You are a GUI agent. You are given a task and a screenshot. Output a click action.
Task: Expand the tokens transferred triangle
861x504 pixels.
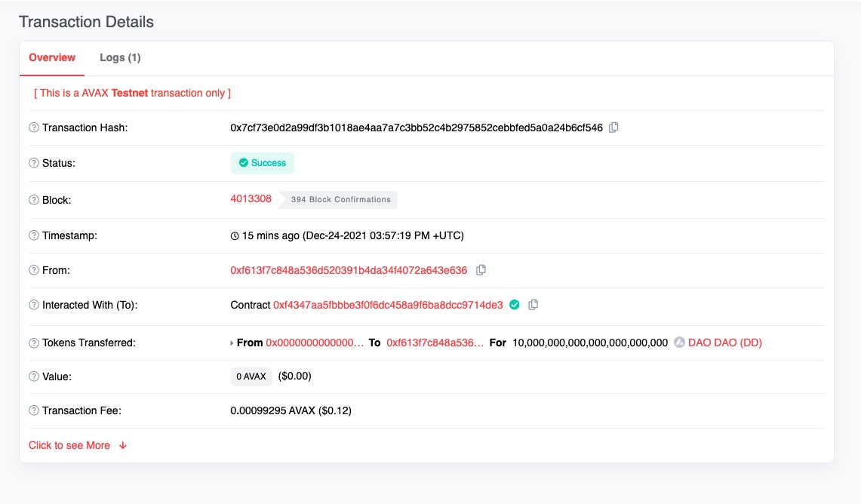click(232, 343)
